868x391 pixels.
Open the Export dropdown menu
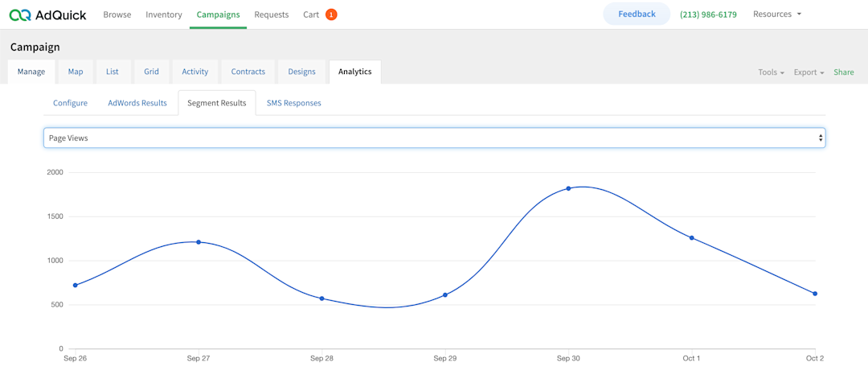[809, 72]
